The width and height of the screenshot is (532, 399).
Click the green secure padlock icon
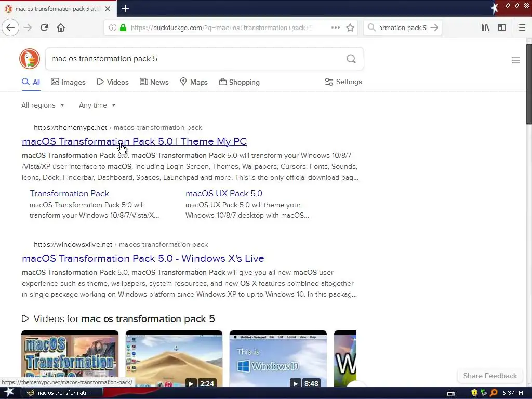123,28
